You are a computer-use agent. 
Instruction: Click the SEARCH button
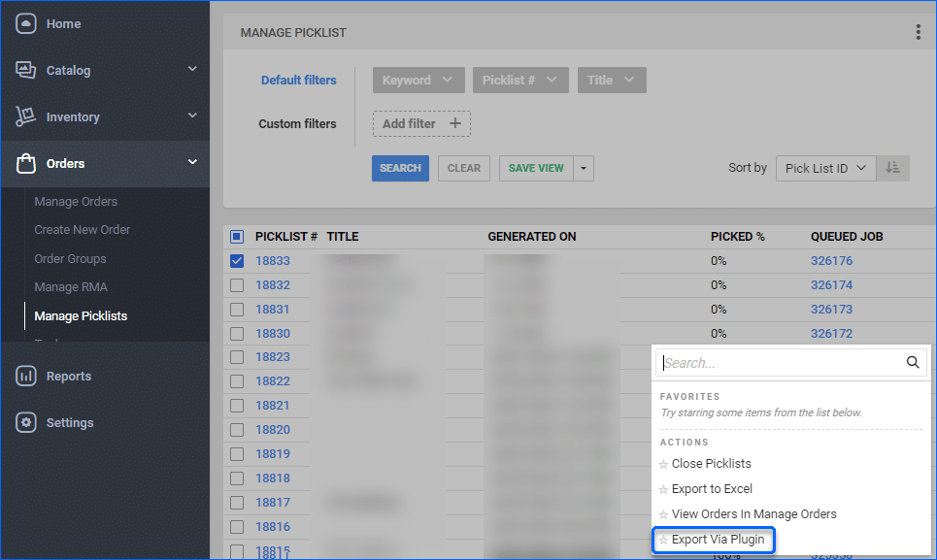click(x=400, y=168)
